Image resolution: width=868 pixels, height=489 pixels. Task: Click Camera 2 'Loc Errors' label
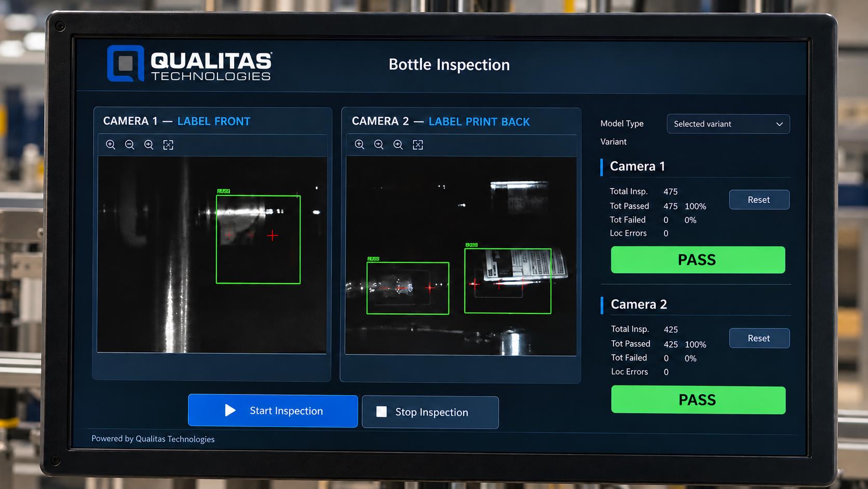630,372
